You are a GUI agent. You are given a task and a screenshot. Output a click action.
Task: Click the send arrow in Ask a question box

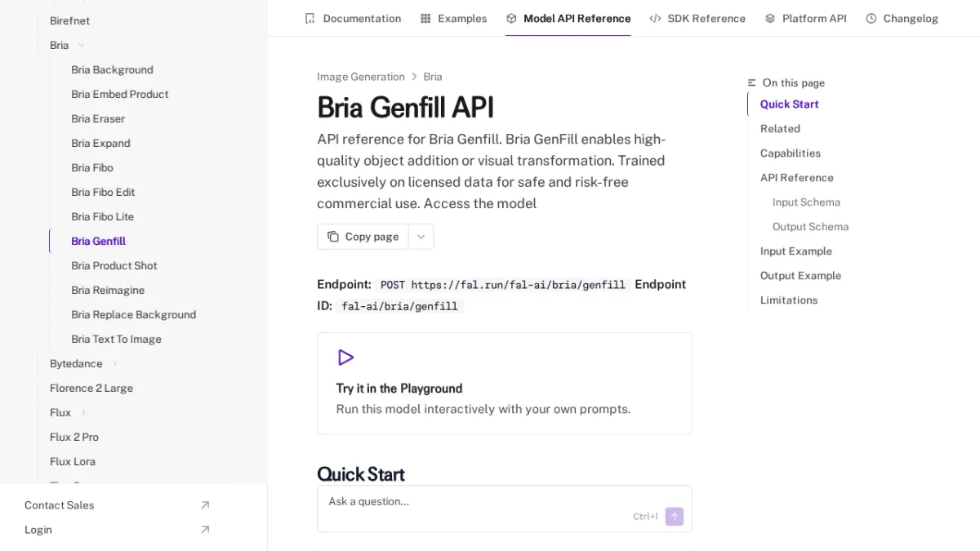tap(674, 516)
